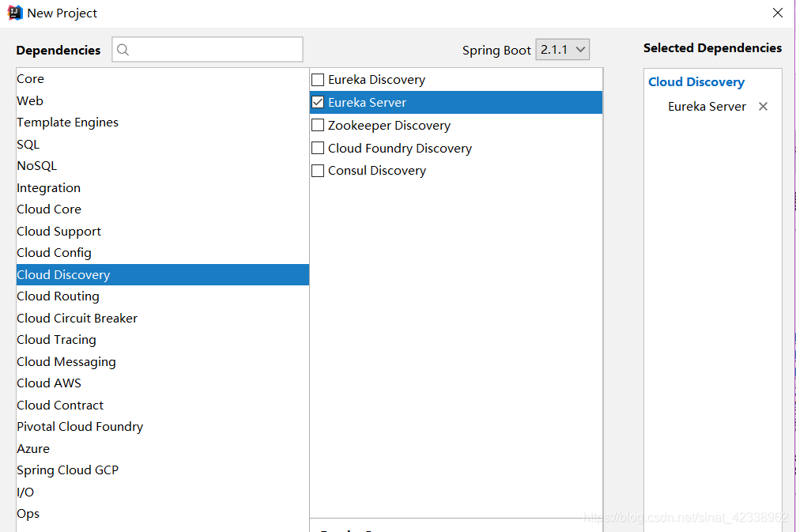796x532 pixels.
Task: Check the Consul Discovery checkbox
Action: (x=318, y=171)
